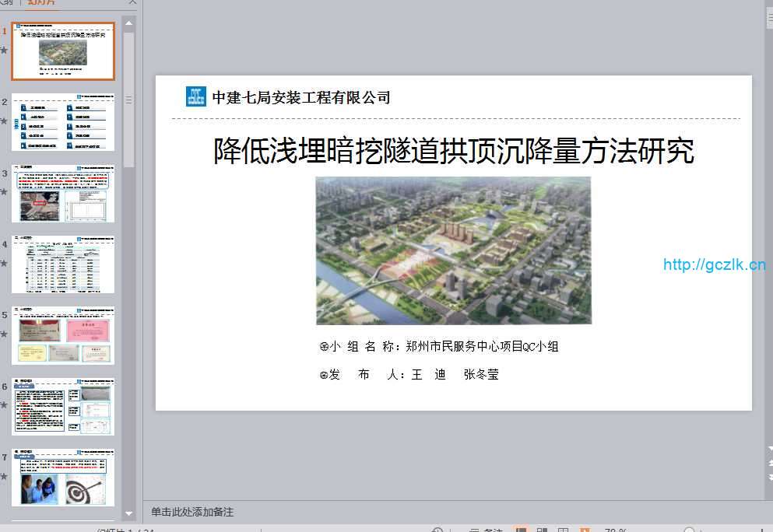Switch to the outline tab beside 幻灯片
Screen dimensions: 773x532
(9, 3)
